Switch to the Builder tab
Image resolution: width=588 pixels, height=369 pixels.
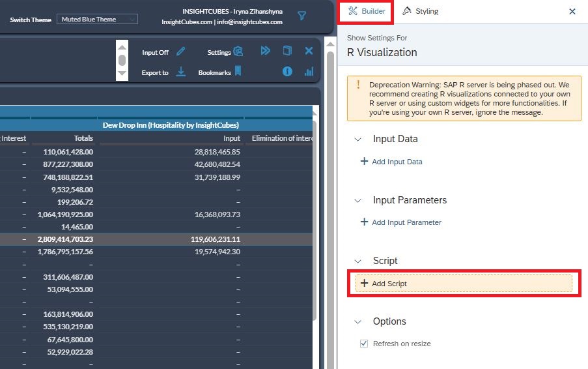[367, 12]
